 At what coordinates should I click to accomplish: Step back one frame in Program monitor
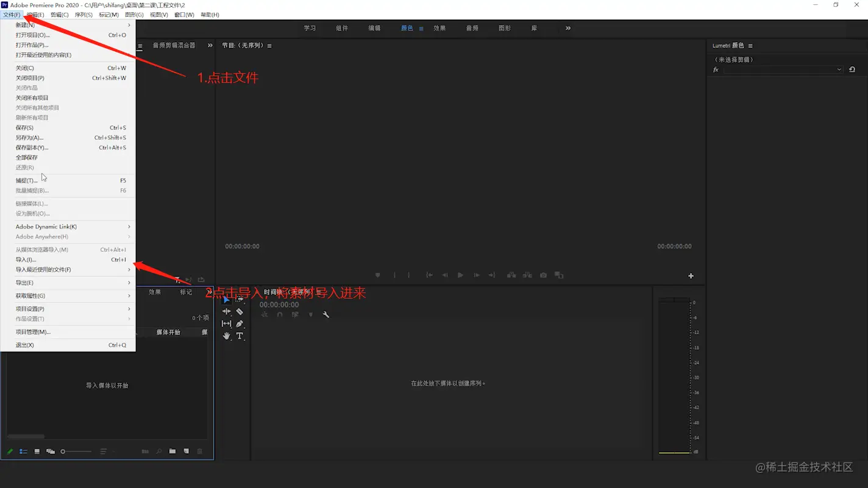tap(445, 275)
